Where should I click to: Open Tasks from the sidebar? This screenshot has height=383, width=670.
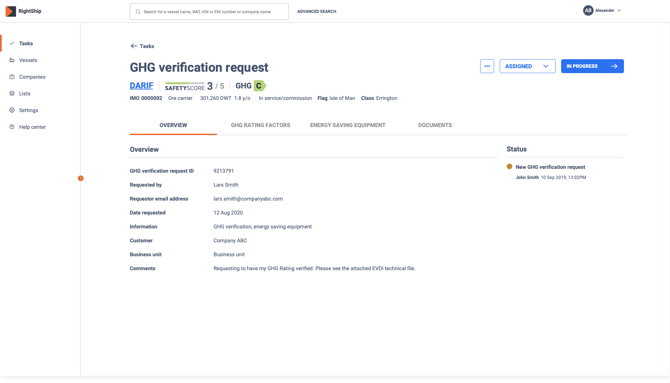[x=26, y=43]
